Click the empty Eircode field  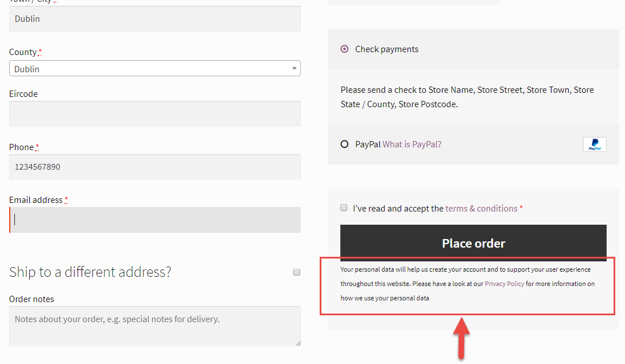pos(155,113)
